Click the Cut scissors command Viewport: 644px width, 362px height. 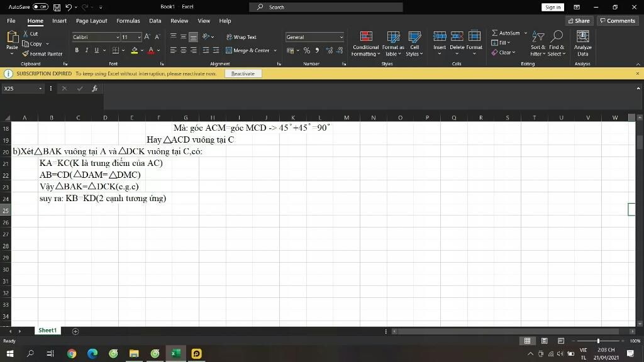point(31,34)
